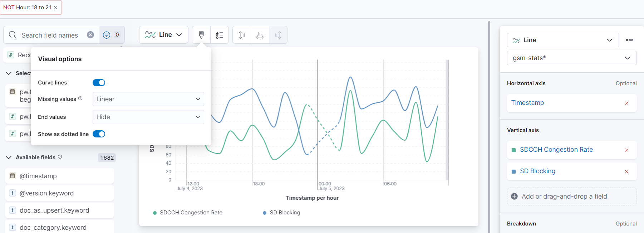The width and height of the screenshot is (644, 233).
Task: Select the @timestamp field
Action: [38, 176]
